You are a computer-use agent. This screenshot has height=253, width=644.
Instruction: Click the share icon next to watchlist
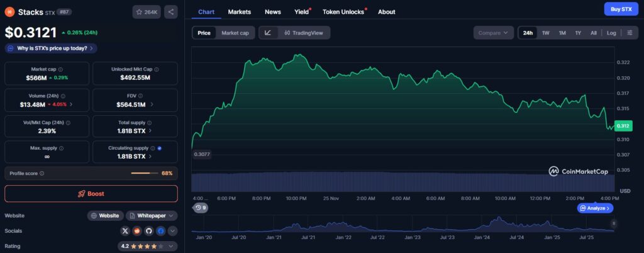point(171,12)
